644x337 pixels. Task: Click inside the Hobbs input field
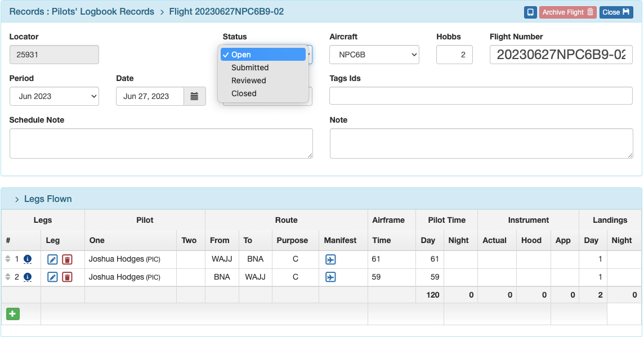point(454,55)
